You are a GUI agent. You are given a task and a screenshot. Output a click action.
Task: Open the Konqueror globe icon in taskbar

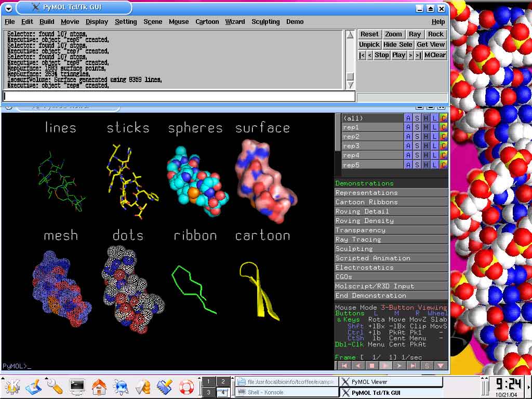click(121, 387)
